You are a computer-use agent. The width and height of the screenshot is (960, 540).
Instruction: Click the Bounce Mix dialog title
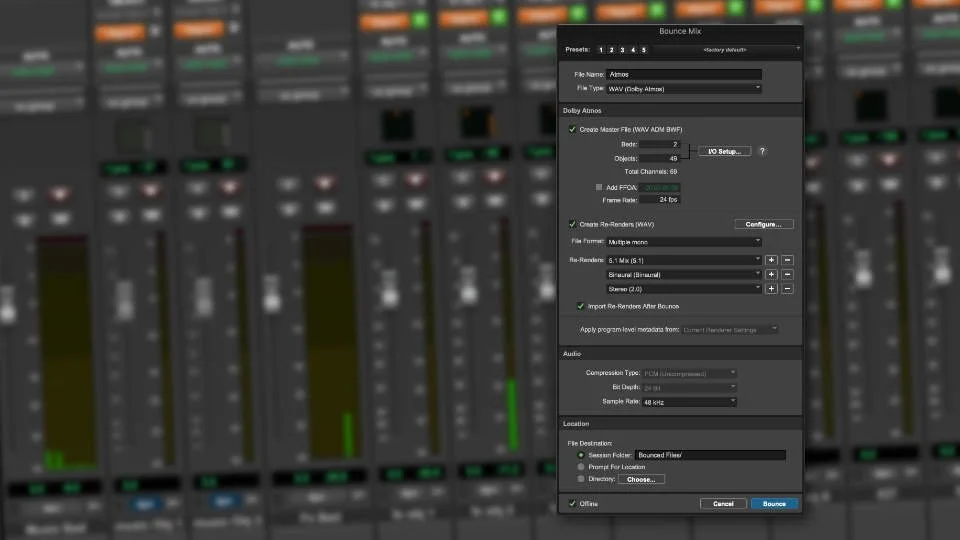[x=680, y=31]
